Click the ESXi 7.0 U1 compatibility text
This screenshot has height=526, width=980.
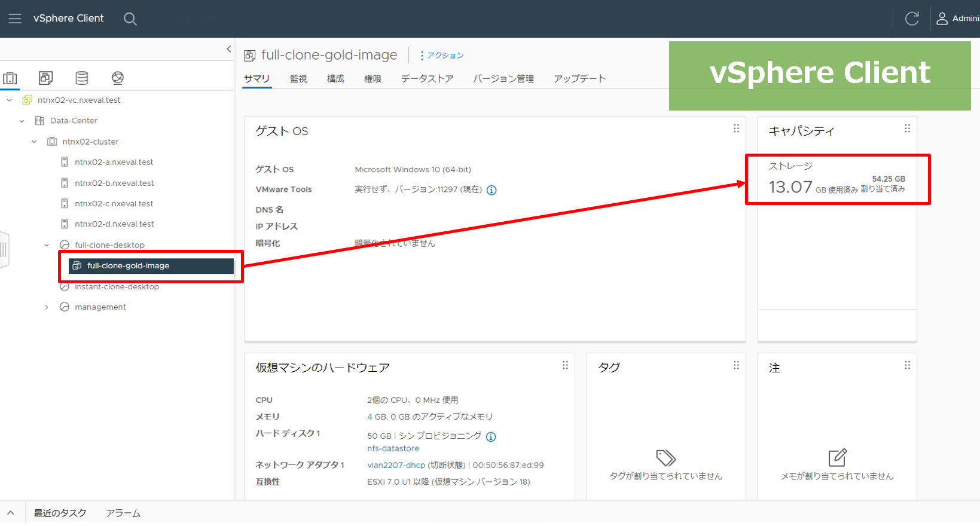[x=448, y=482]
